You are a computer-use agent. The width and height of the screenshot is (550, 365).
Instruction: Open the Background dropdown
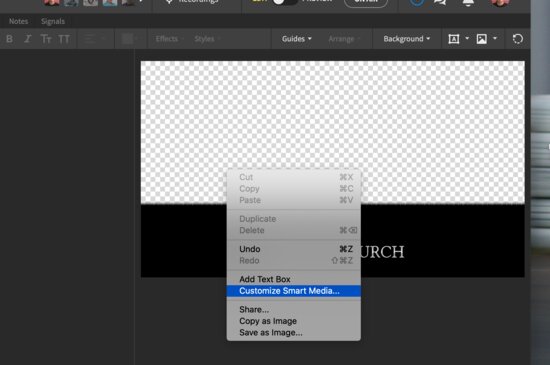(407, 39)
